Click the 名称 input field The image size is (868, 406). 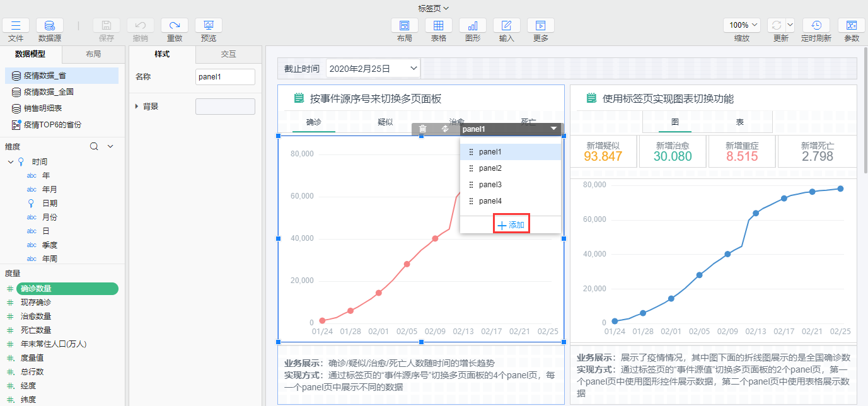click(225, 77)
